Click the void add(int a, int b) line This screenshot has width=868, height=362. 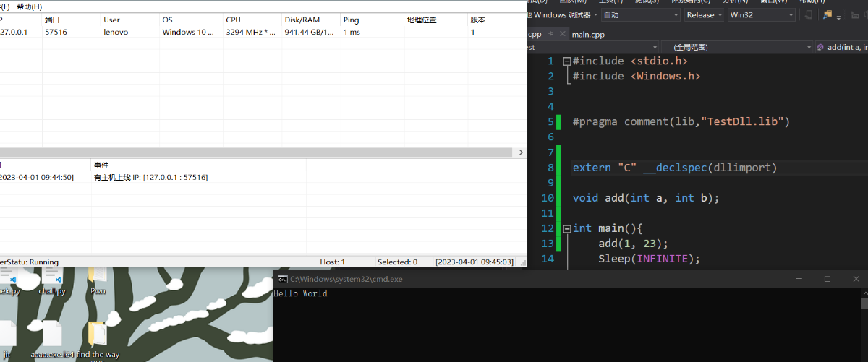click(646, 198)
